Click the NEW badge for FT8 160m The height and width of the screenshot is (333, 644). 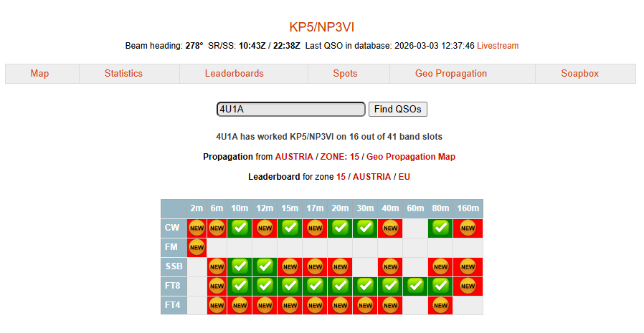468,286
